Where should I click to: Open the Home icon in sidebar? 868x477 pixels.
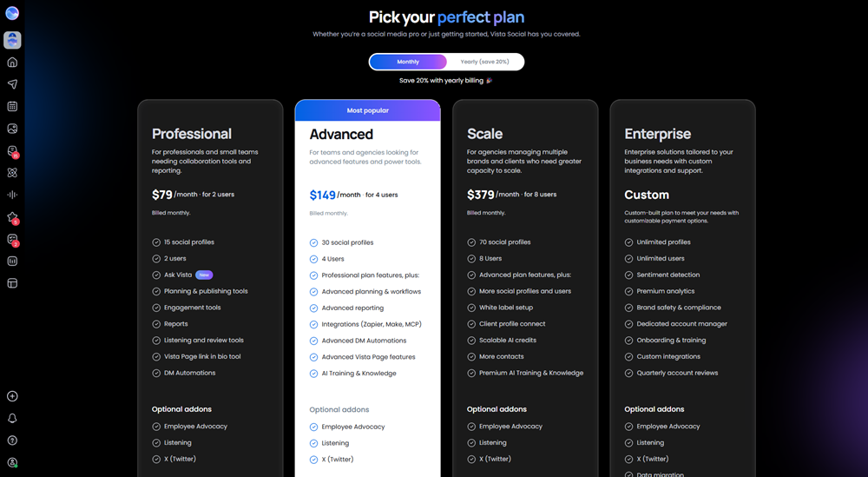pos(12,62)
